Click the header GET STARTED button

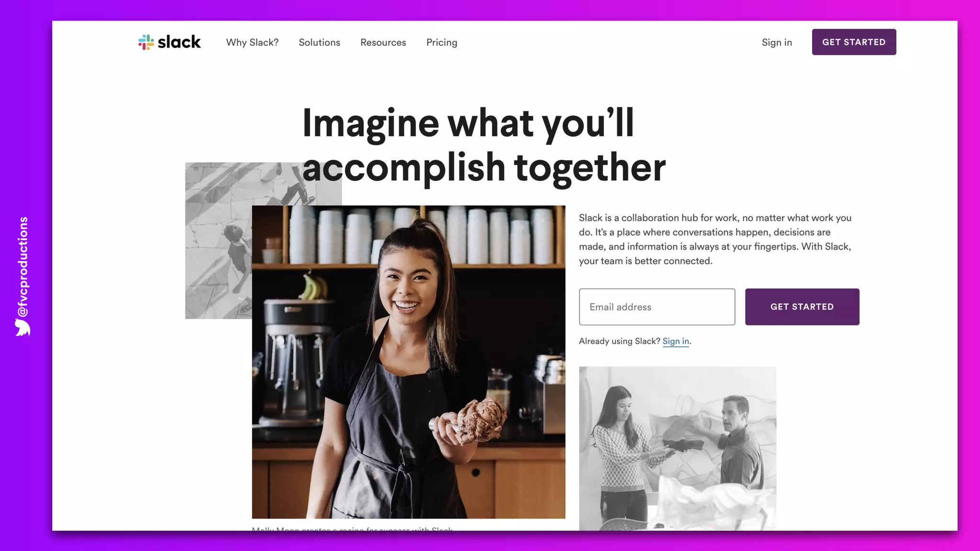(854, 42)
